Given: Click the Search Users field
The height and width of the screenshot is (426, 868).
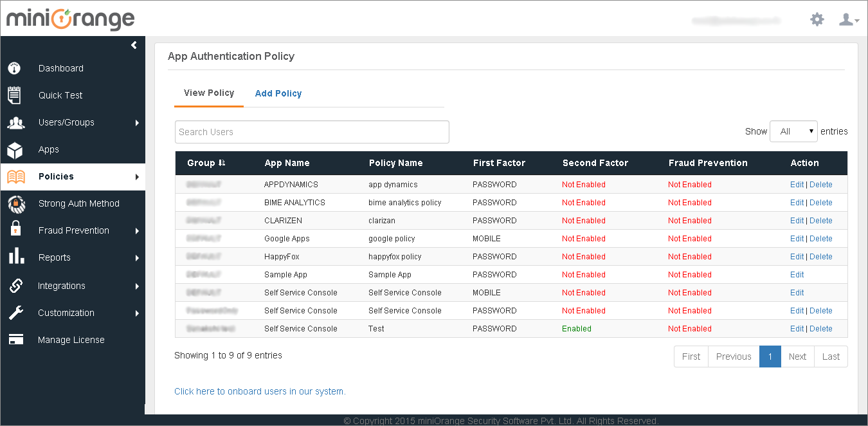Looking at the screenshot, I should pyautogui.click(x=312, y=132).
